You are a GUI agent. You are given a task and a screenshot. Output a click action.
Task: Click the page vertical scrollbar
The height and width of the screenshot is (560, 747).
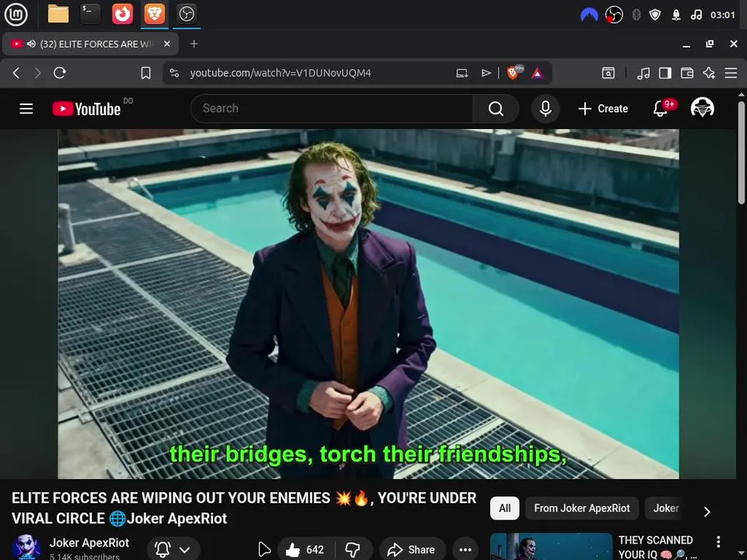742,153
